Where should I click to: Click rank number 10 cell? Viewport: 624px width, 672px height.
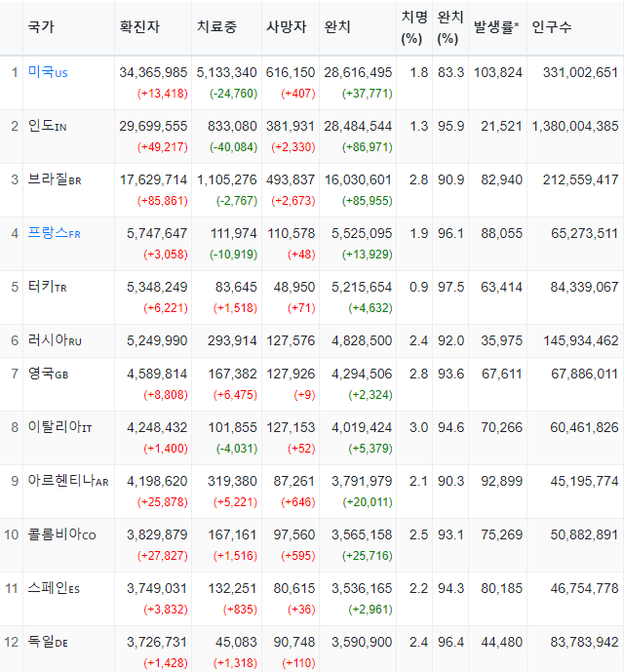pyautogui.click(x=12, y=534)
